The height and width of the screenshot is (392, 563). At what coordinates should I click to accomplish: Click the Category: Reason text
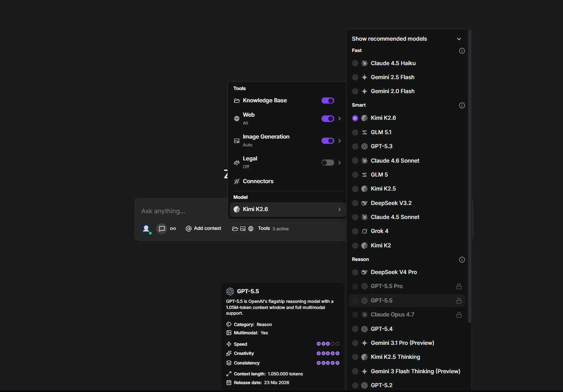(x=253, y=325)
